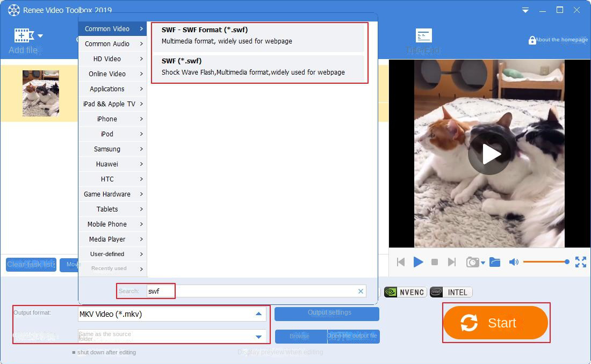Viewport: 591px width, 364px height.
Task: Mute audio using the speaker icon
Action: coord(514,262)
